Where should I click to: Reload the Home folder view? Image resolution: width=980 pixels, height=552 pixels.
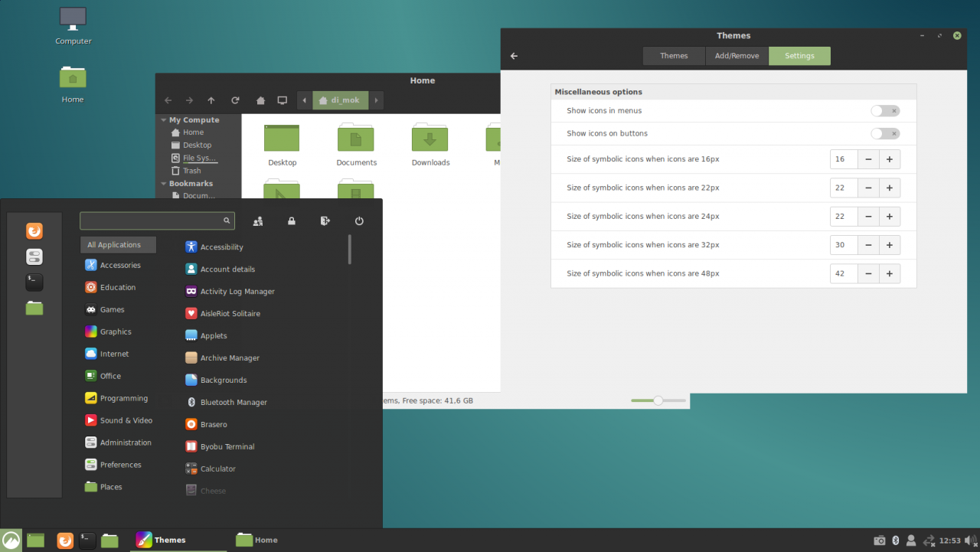coord(235,100)
